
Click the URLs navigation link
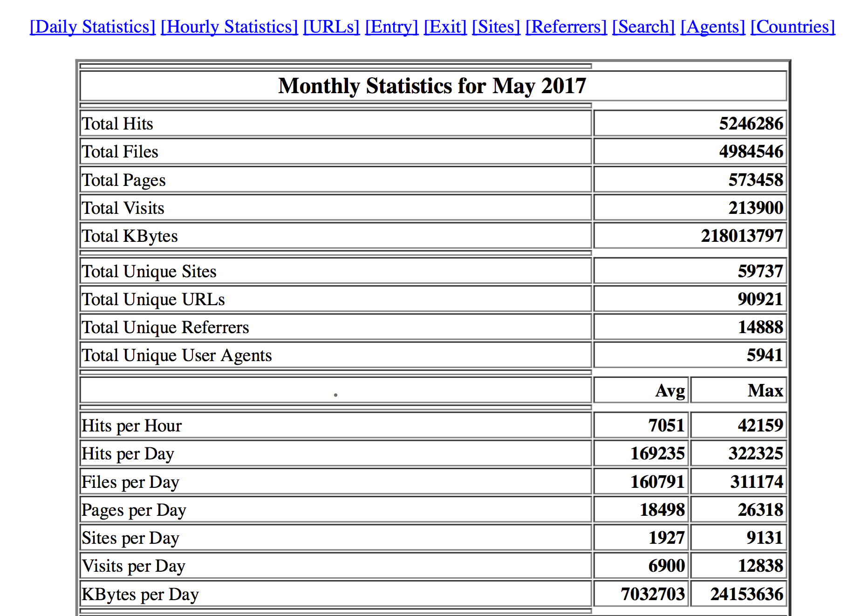[x=331, y=27]
